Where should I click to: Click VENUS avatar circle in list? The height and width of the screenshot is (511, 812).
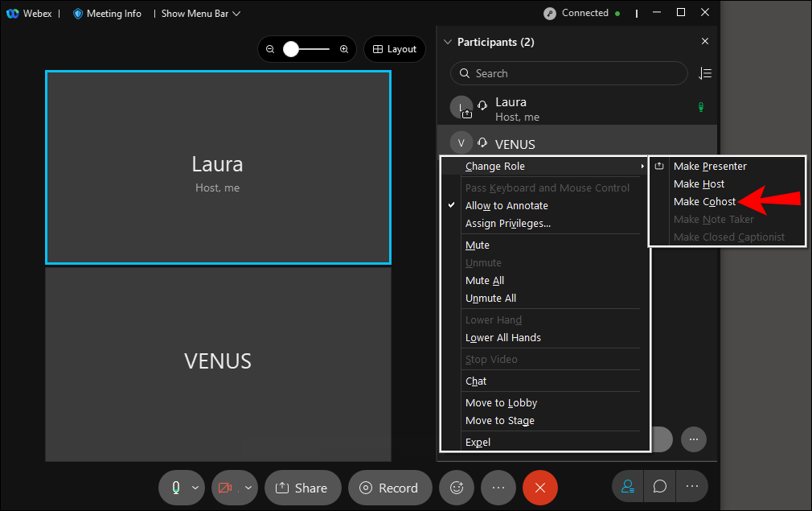click(x=461, y=143)
